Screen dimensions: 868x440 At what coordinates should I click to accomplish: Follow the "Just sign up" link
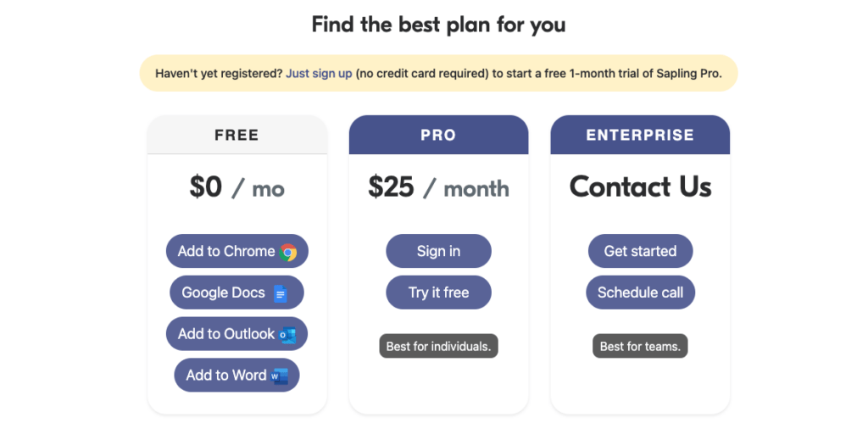coord(319,73)
